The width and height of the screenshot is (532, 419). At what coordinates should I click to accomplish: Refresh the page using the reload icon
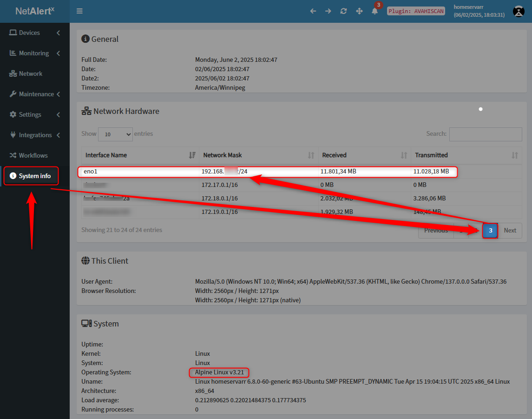point(343,10)
